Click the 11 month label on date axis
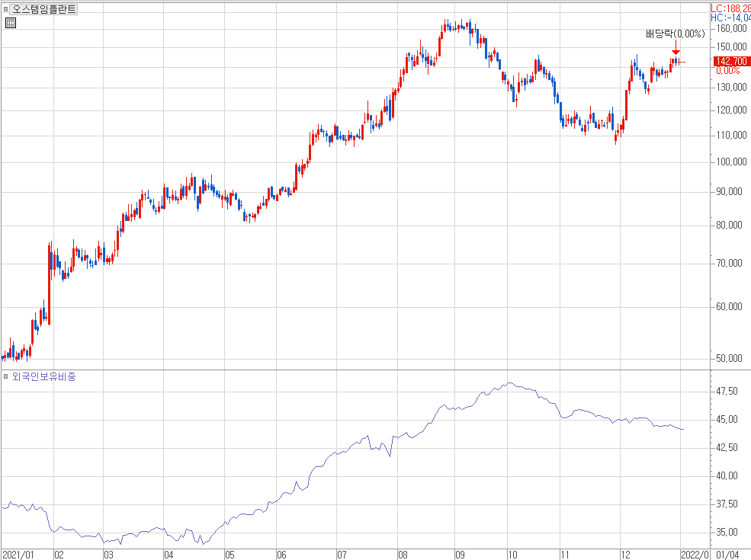This screenshot has height=560, width=751. click(x=565, y=555)
